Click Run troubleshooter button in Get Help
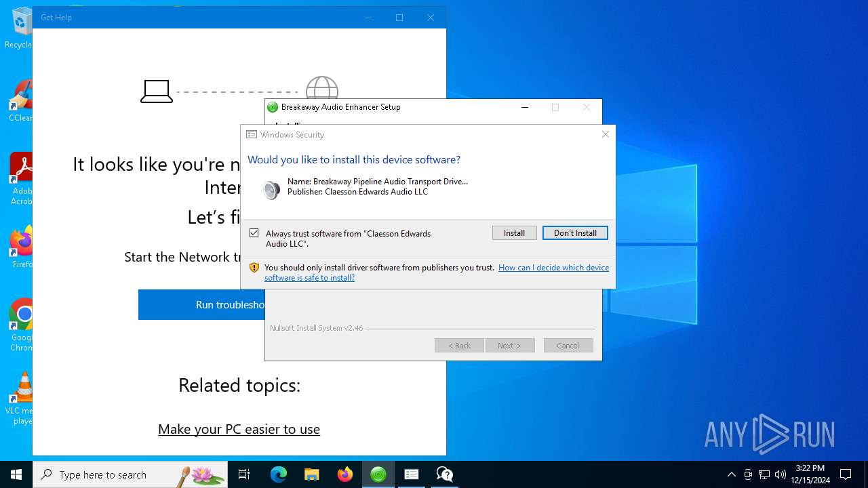Screen dimensions: 868x488 (x=201, y=305)
